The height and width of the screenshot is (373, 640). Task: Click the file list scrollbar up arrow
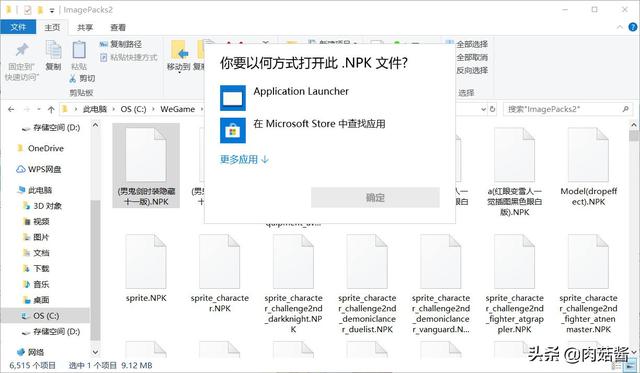pyautogui.click(x=633, y=125)
